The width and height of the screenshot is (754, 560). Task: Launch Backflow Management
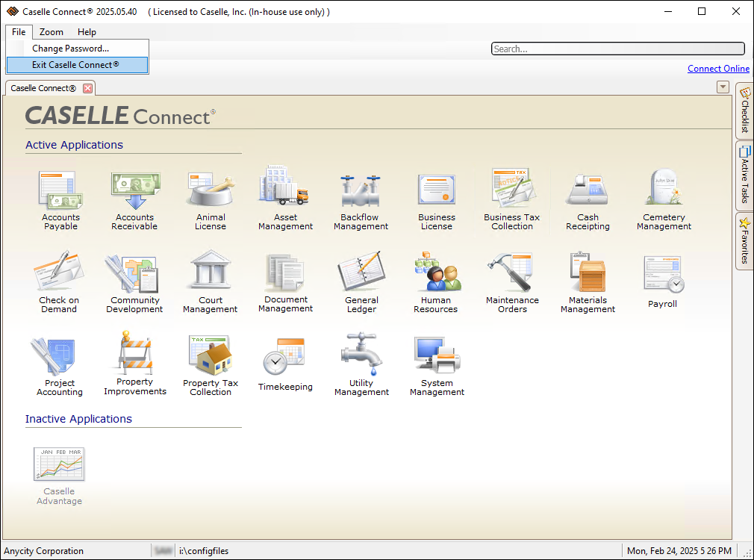[361, 202]
